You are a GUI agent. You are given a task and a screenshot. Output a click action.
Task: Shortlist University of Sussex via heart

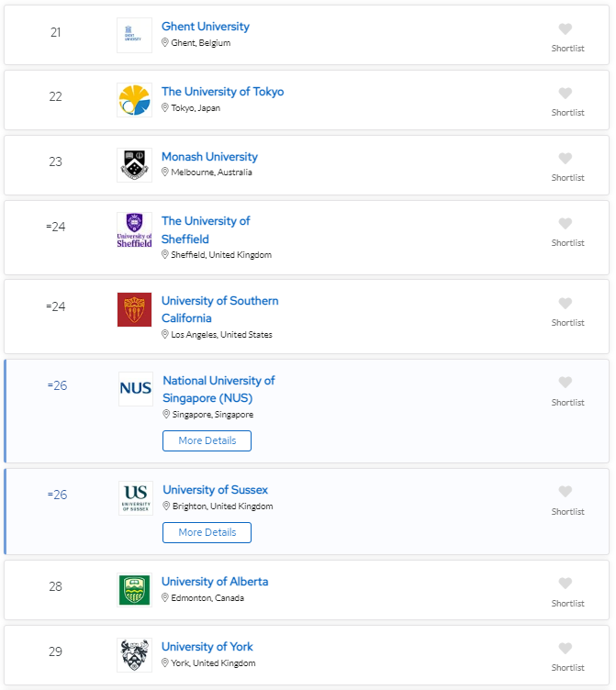[x=566, y=492]
